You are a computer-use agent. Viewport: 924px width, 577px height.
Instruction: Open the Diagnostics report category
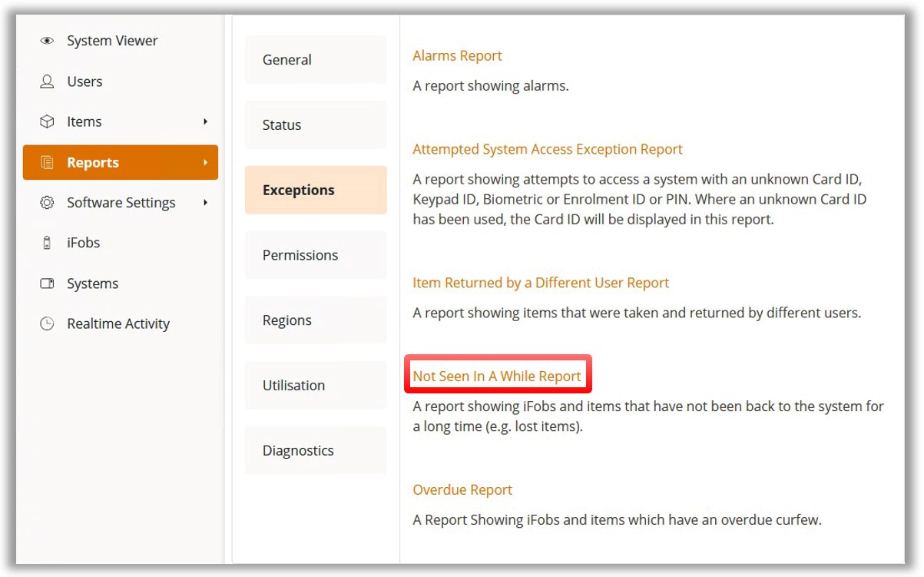[x=316, y=451]
